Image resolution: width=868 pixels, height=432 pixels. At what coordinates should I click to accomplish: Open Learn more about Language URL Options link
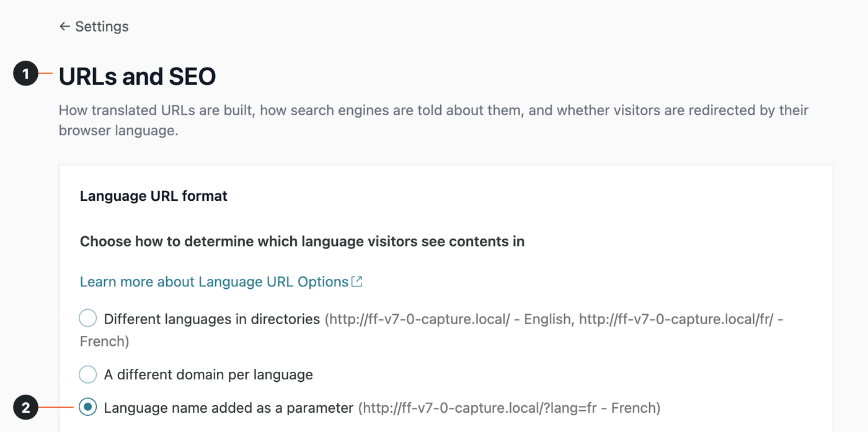pos(221,281)
